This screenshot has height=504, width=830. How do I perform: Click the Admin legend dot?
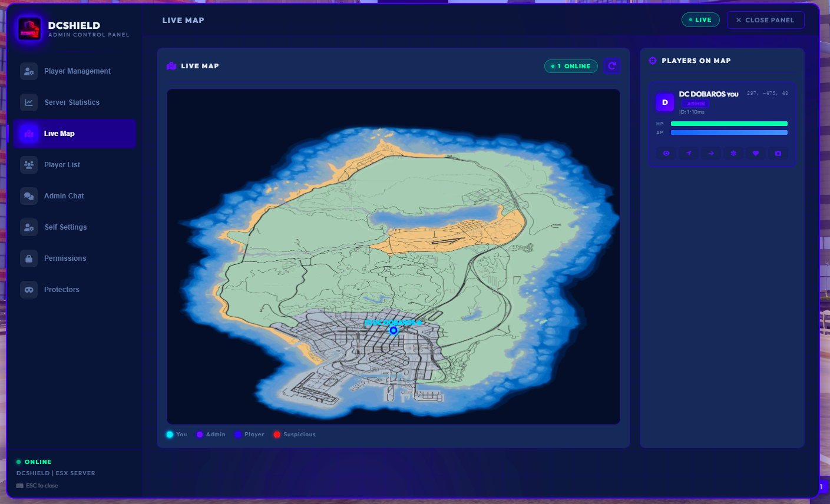[200, 435]
